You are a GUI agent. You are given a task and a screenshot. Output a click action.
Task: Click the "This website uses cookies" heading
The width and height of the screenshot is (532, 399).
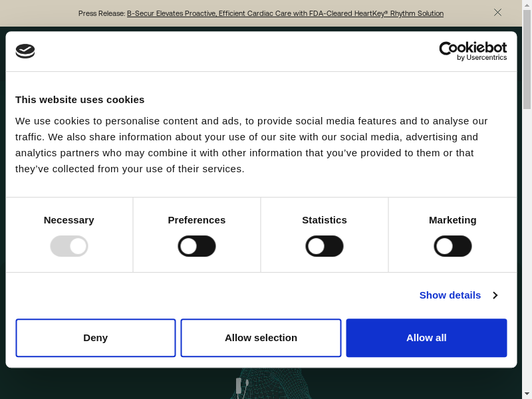(x=80, y=100)
